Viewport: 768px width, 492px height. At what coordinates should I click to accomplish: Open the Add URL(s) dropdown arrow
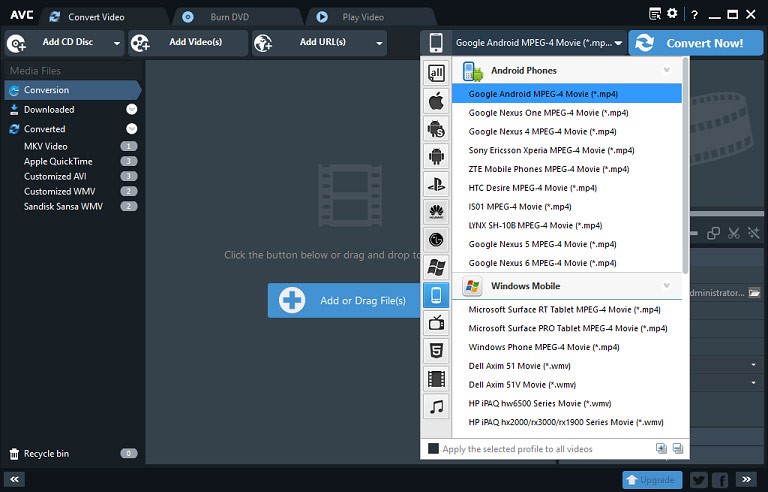click(x=379, y=43)
